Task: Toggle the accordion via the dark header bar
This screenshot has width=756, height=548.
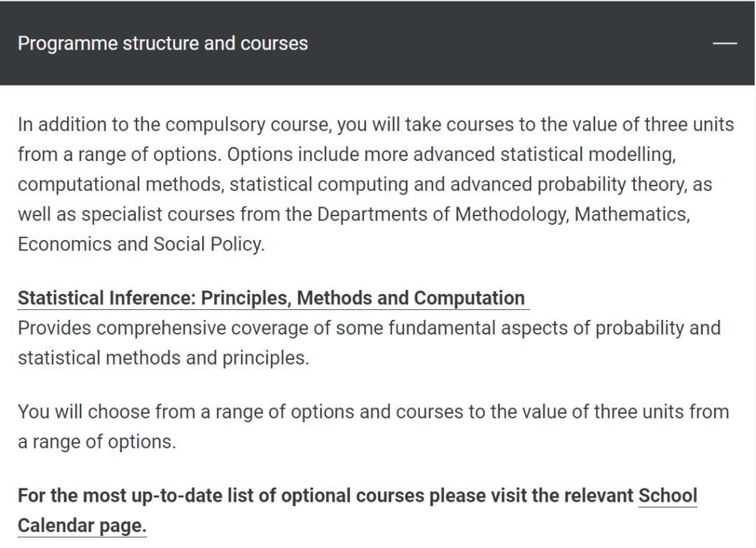Action: coord(377,43)
